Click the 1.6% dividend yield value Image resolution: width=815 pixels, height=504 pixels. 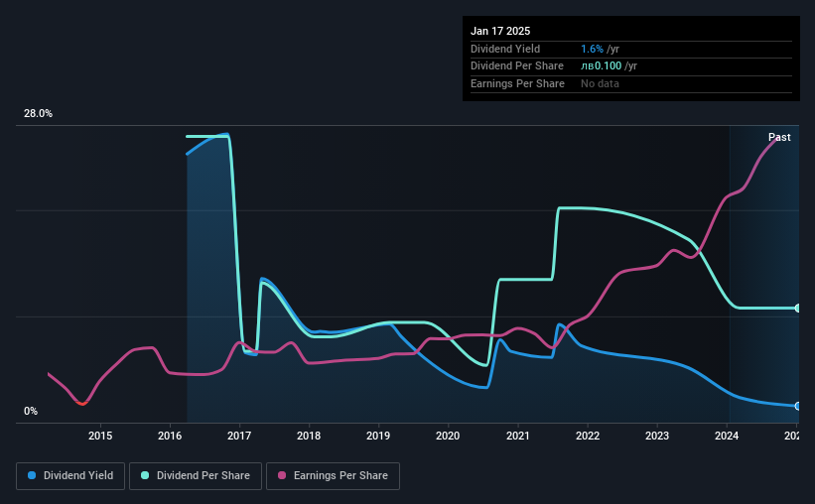[592, 49]
